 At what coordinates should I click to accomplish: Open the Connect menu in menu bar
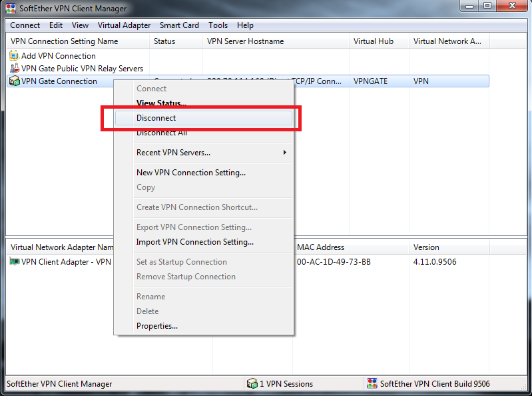tap(25, 25)
